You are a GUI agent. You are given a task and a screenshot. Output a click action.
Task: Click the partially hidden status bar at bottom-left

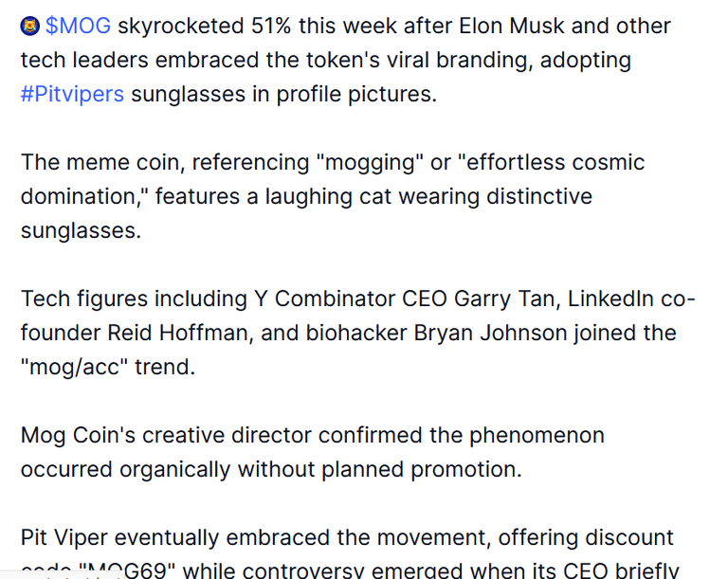click(62, 576)
